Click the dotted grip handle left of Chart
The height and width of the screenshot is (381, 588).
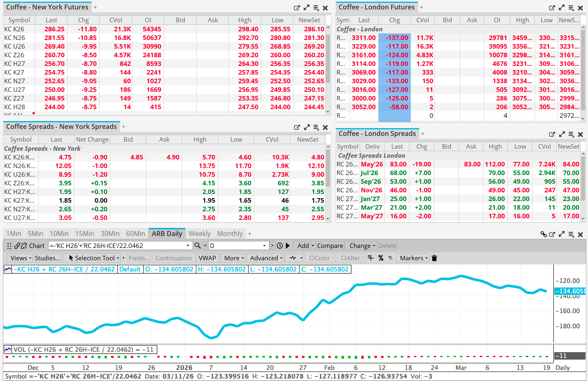[x=9, y=245]
